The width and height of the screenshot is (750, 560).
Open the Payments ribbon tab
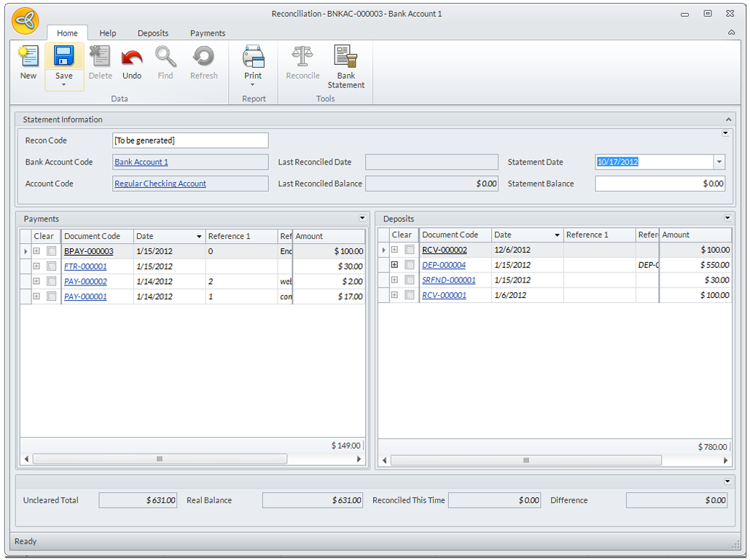tap(208, 33)
